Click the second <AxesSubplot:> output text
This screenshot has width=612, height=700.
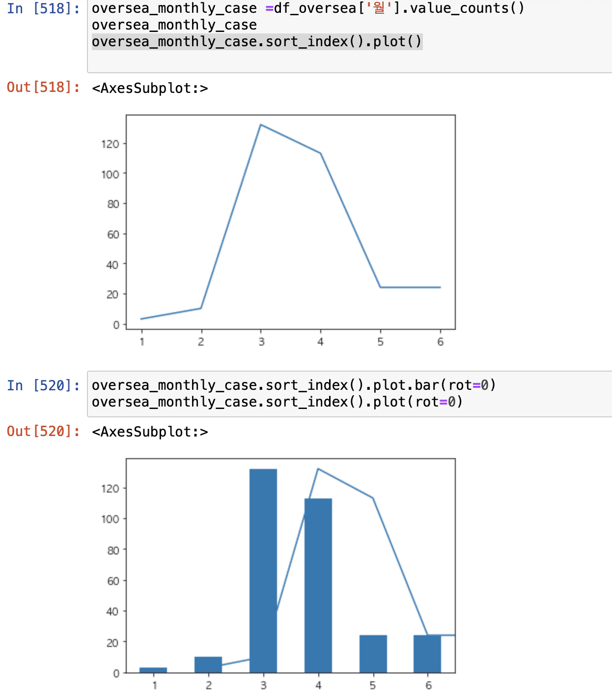click(150, 432)
